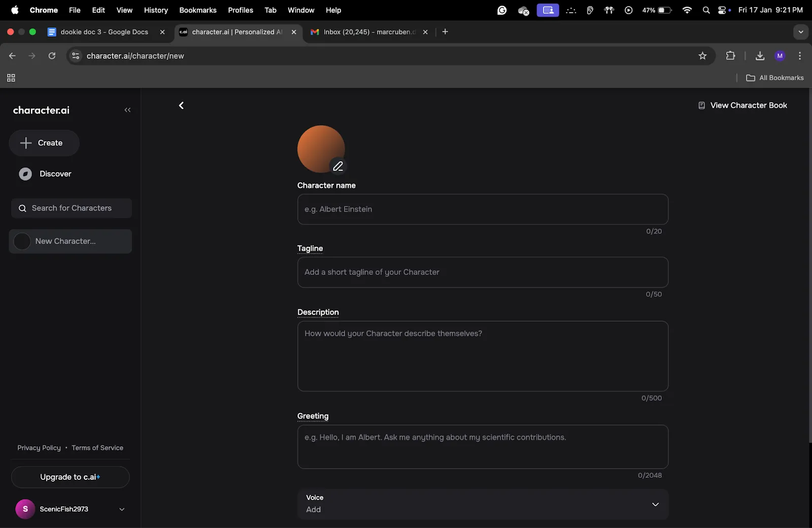Click the Discover compass icon
The image size is (812, 528).
pyautogui.click(x=25, y=174)
